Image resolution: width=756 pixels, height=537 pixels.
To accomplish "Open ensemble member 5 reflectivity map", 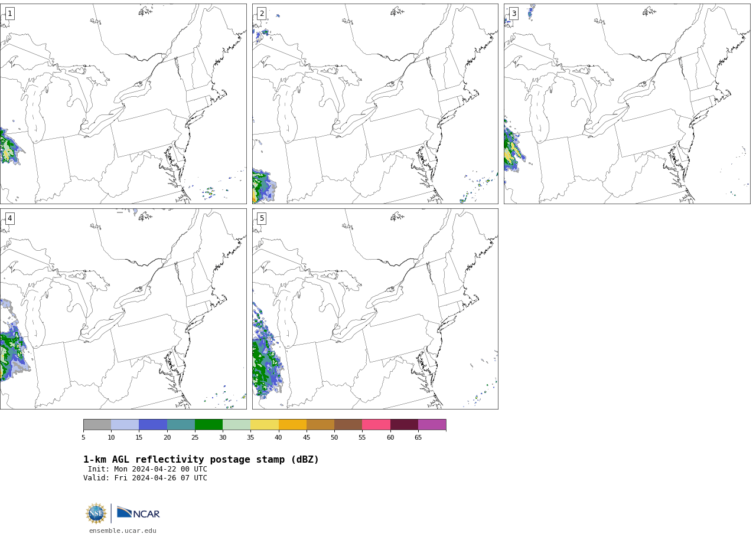I will (375, 309).
